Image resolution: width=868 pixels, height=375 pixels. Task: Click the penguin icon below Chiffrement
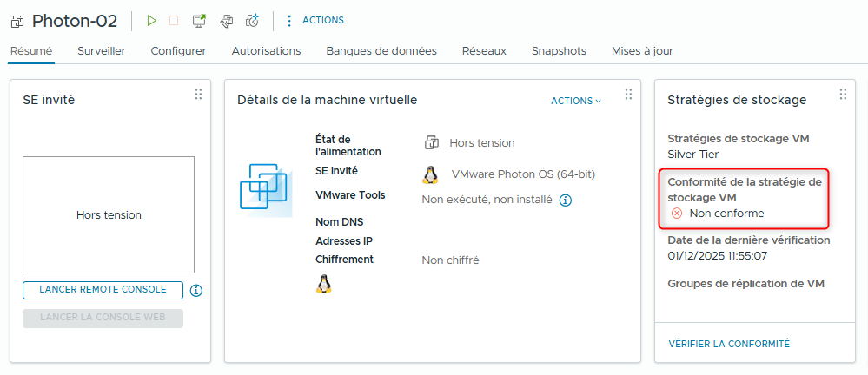point(324,285)
